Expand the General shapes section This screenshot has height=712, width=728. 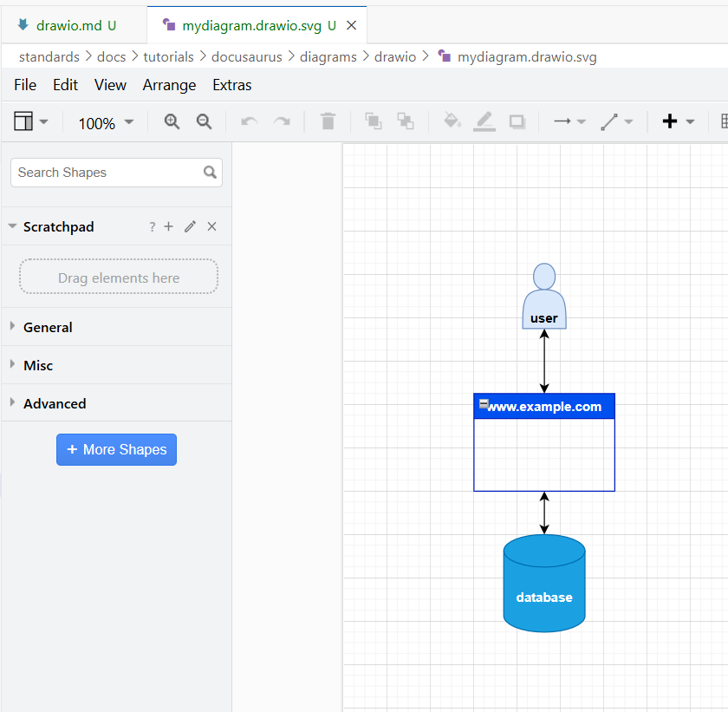48,327
